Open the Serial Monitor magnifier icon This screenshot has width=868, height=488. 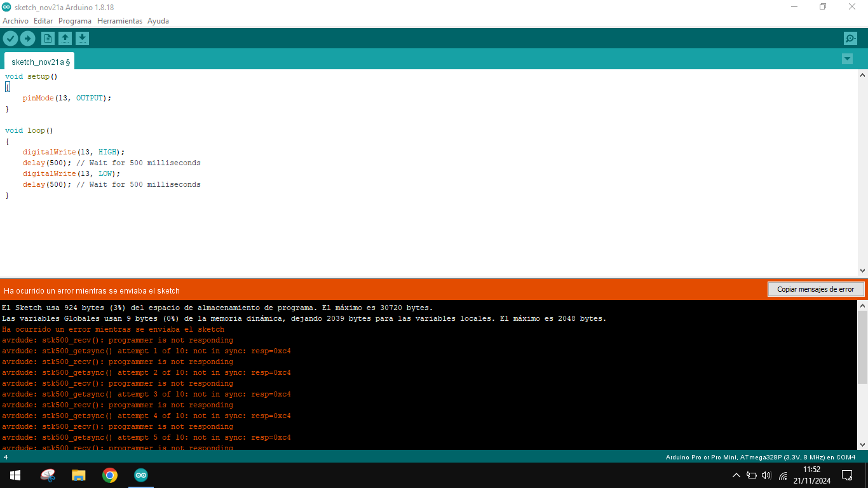[x=850, y=39]
